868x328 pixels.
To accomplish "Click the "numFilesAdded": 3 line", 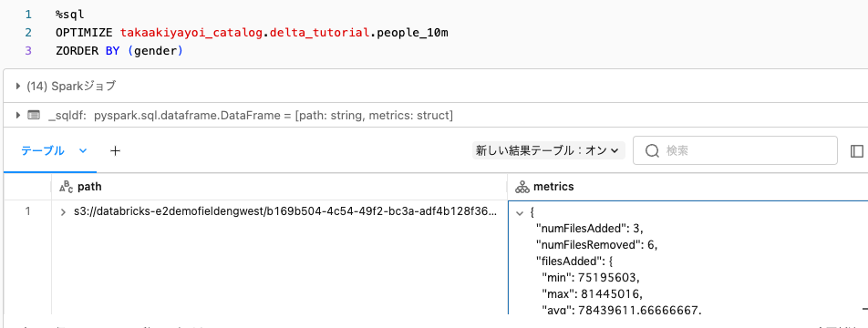I will 589,228.
